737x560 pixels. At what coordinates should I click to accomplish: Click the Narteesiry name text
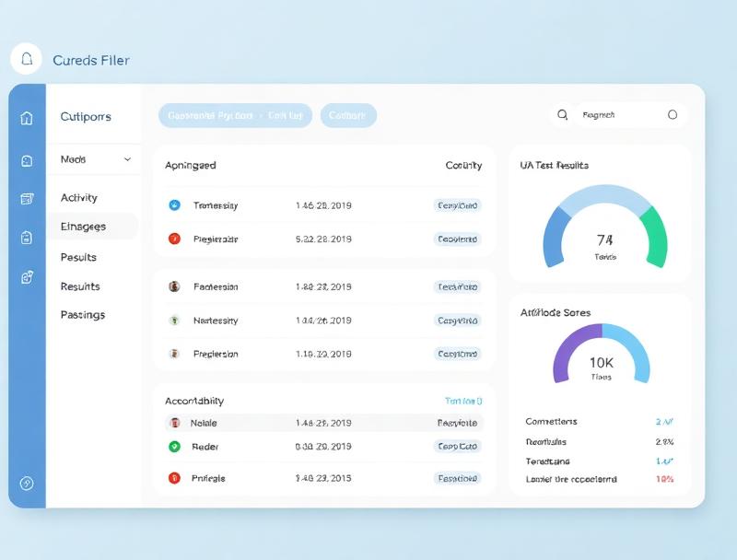(x=216, y=321)
